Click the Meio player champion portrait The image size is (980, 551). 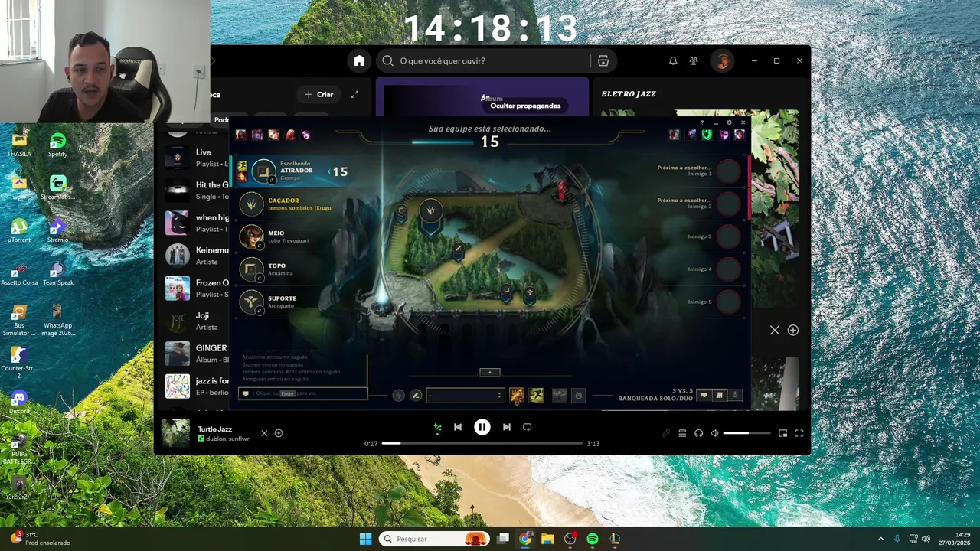point(252,236)
